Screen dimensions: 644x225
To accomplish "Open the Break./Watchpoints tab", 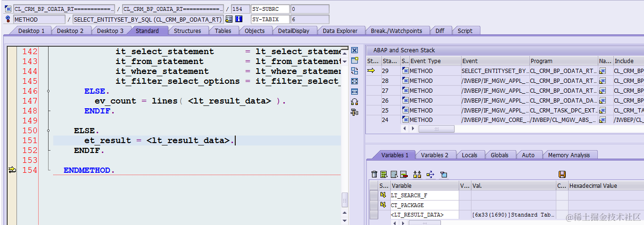I will [x=396, y=31].
